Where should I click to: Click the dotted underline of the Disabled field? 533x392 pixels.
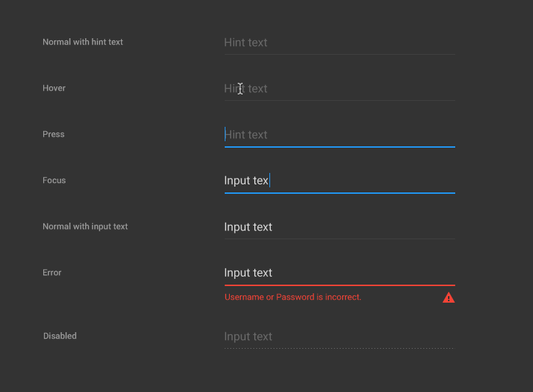click(339, 349)
